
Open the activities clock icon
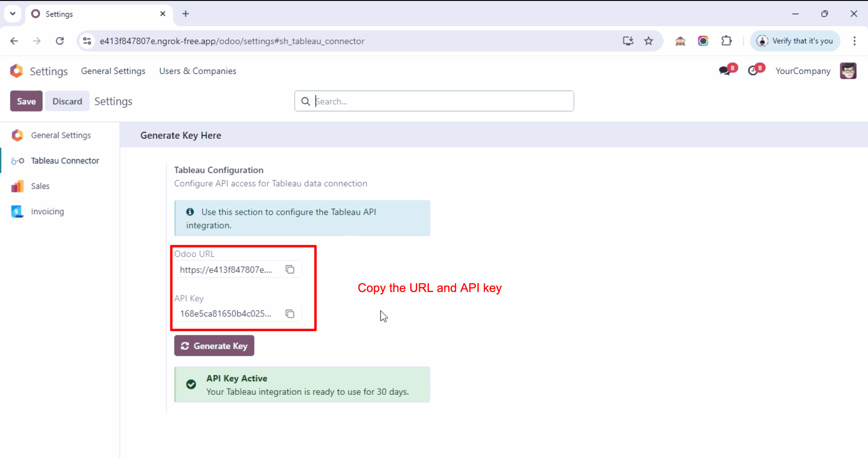753,70
